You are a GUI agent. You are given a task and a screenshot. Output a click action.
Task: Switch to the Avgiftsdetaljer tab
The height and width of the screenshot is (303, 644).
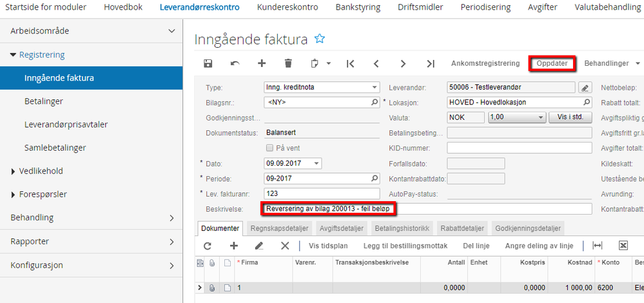(341, 228)
